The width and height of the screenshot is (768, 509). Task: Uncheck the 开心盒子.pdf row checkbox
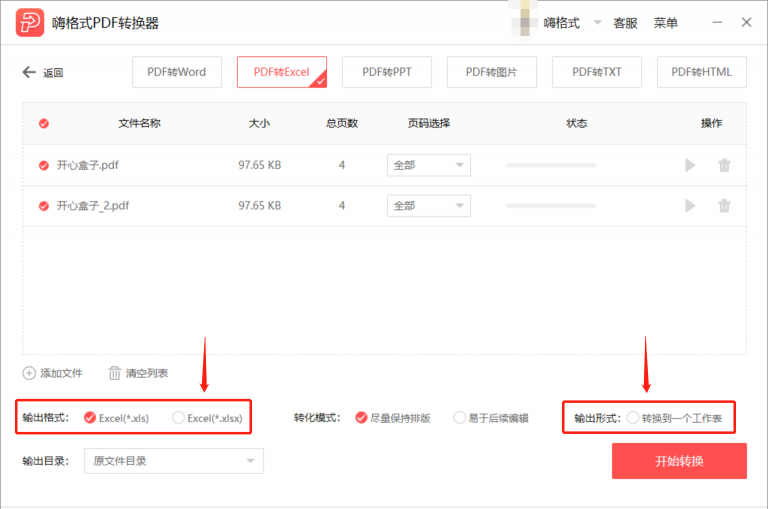(44, 166)
